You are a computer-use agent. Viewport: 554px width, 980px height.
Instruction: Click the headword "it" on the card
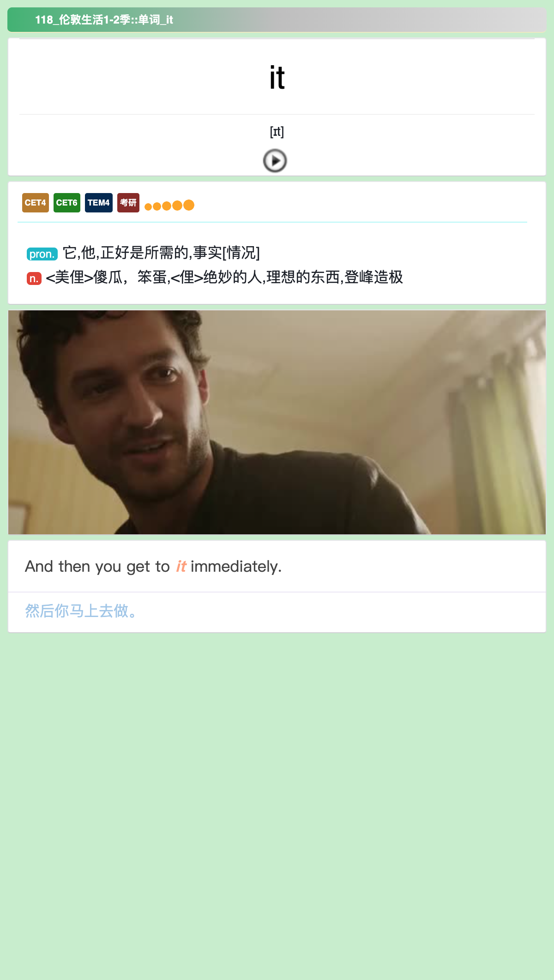277,78
